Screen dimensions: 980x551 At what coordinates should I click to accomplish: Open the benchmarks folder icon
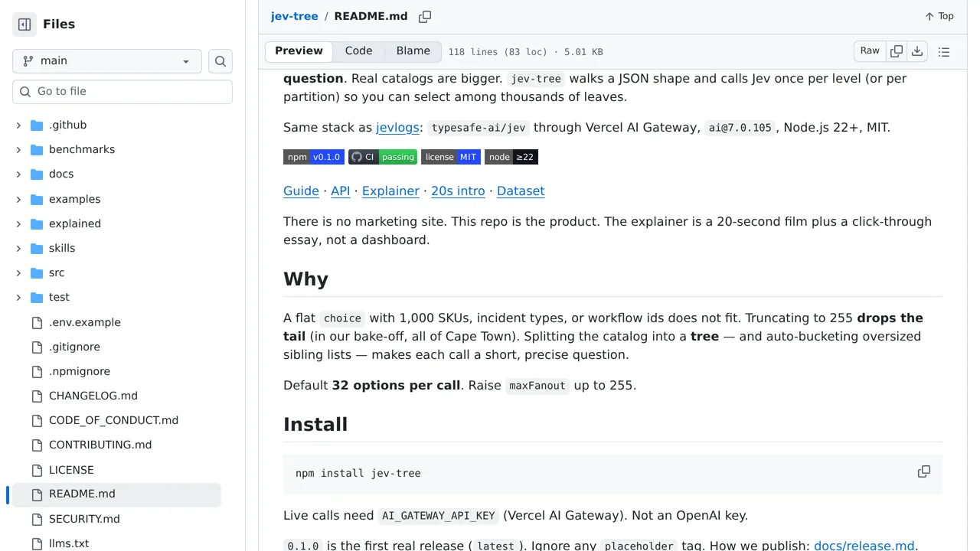tap(37, 150)
